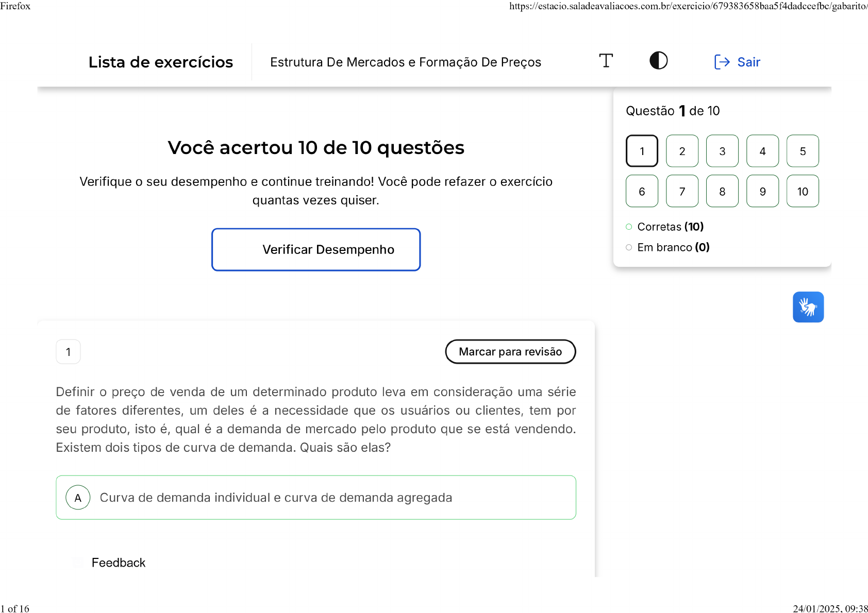Jump to question 3 in navigator
The width and height of the screenshot is (868, 613).
coord(722,151)
